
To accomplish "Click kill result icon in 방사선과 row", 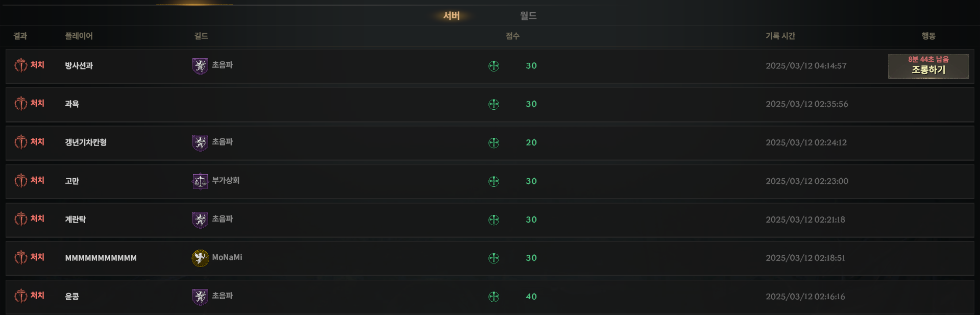I will click(20, 65).
